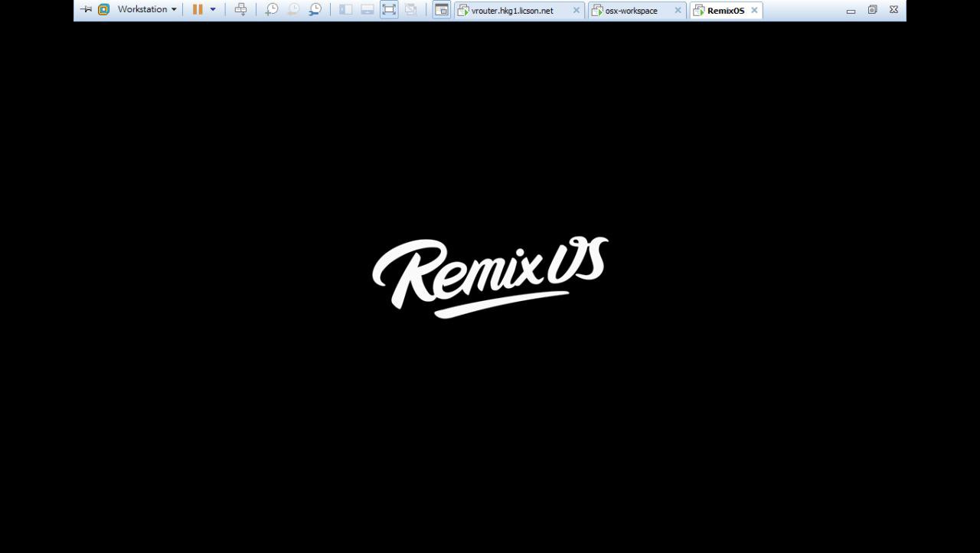
Task: Switch to the vrouter.hkg1.licson.net tab
Action: click(512, 11)
